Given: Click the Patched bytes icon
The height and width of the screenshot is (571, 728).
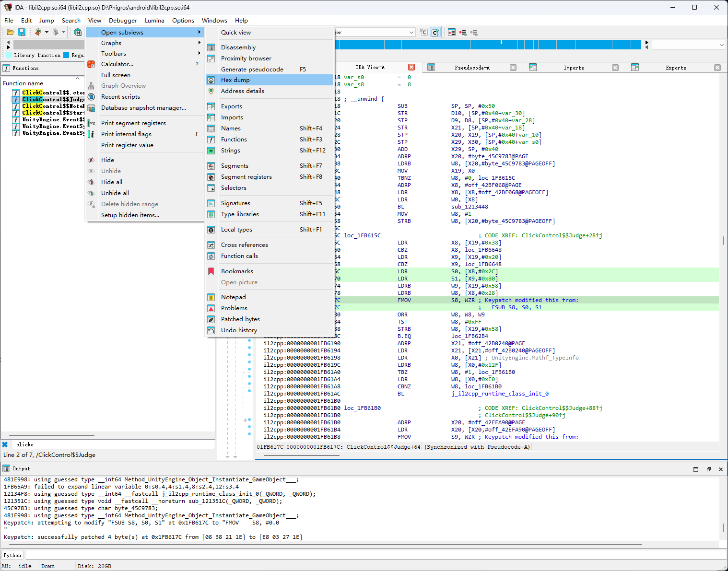Looking at the screenshot, I should (211, 319).
